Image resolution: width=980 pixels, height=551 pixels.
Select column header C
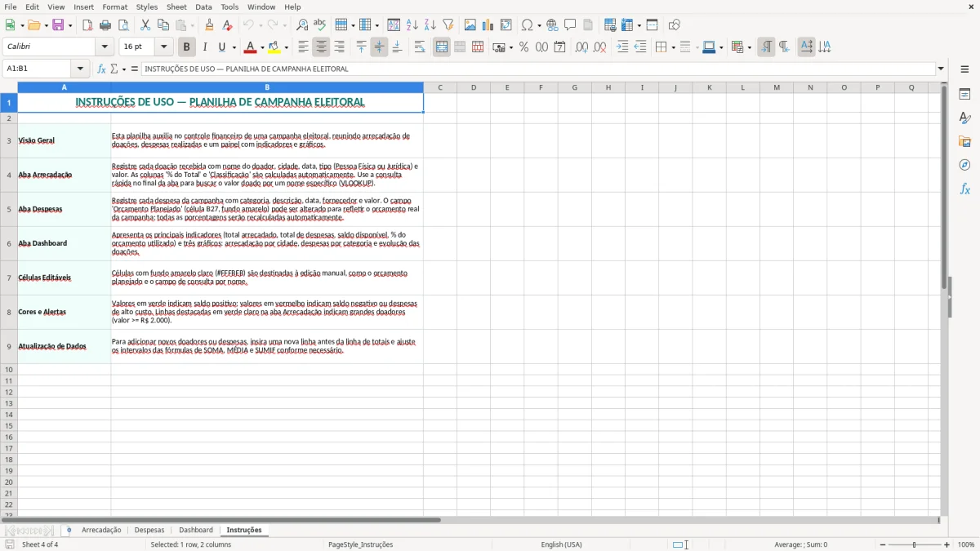pyautogui.click(x=439, y=87)
